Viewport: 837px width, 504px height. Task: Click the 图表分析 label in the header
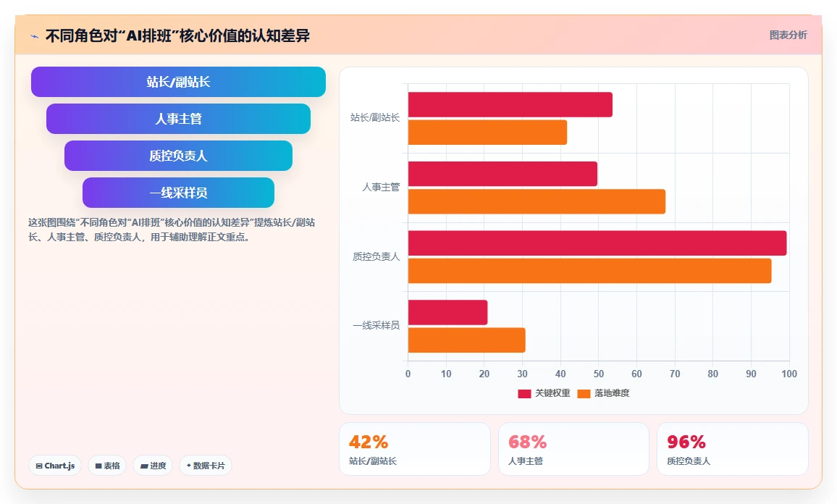[x=788, y=35]
